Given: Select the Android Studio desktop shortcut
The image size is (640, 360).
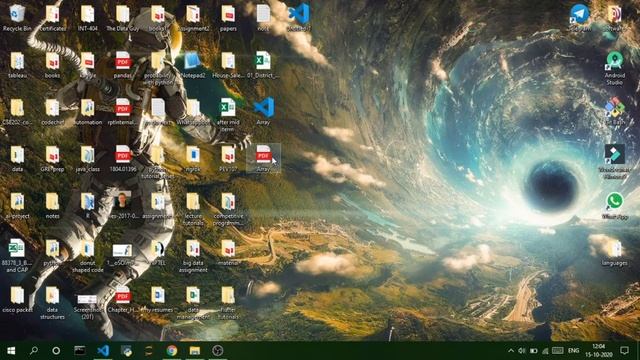Looking at the screenshot, I should (614, 68).
